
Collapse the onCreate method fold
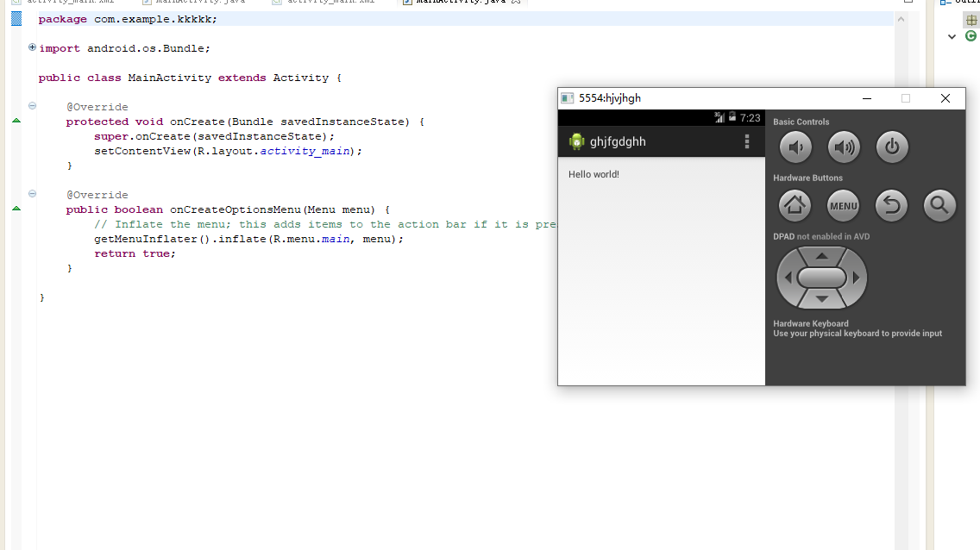(x=32, y=106)
